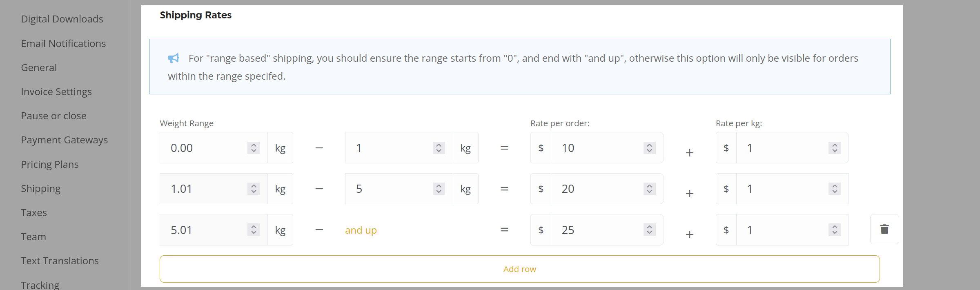Click the megaphone icon in the notice
Image resolution: width=980 pixels, height=290 pixels.
pyautogui.click(x=174, y=58)
